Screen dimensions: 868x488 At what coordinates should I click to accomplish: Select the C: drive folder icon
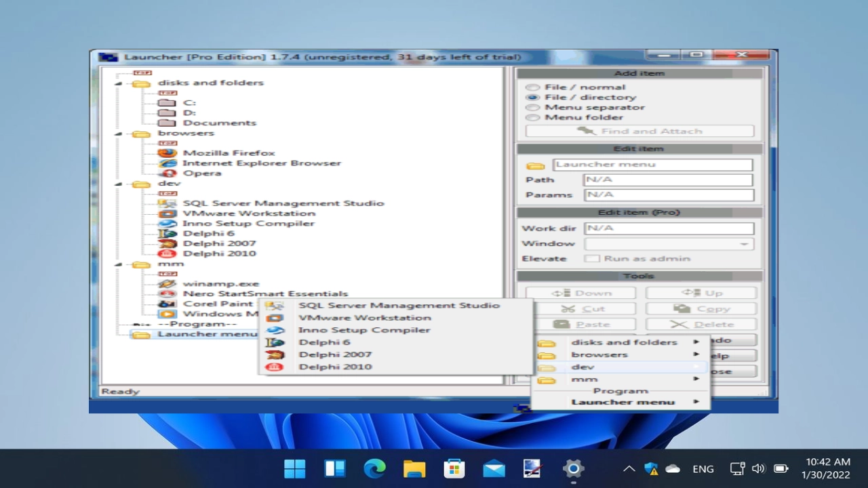167,103
